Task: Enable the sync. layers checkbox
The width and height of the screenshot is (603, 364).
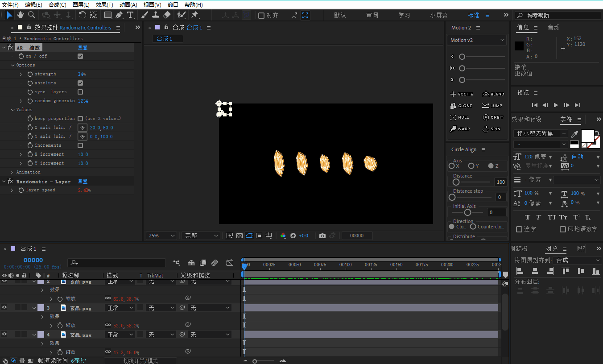Action: point(80,92)
